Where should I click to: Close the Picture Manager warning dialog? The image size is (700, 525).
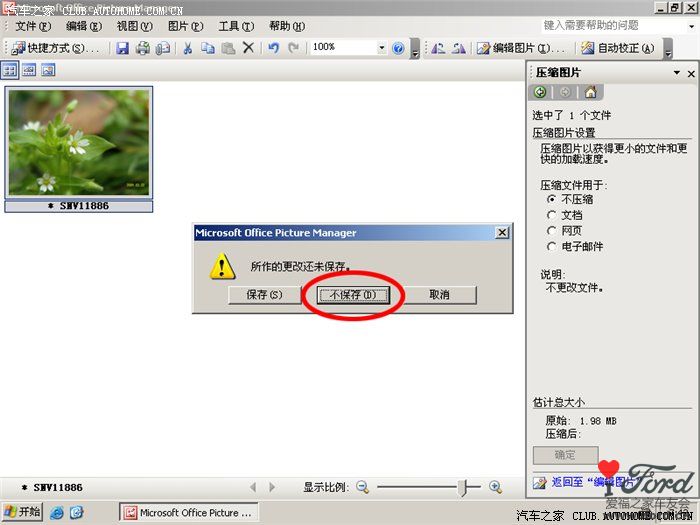[x=502, y=233]
